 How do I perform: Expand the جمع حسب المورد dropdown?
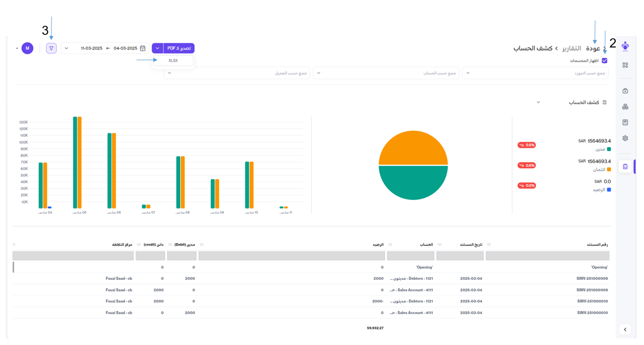[x=535, y=73]
